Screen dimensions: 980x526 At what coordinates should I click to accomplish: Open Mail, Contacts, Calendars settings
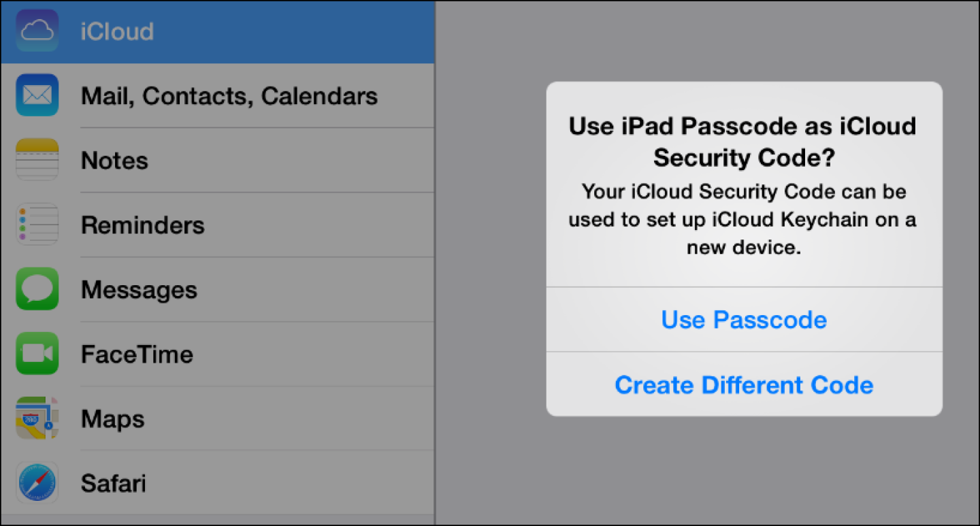(229, 95)
